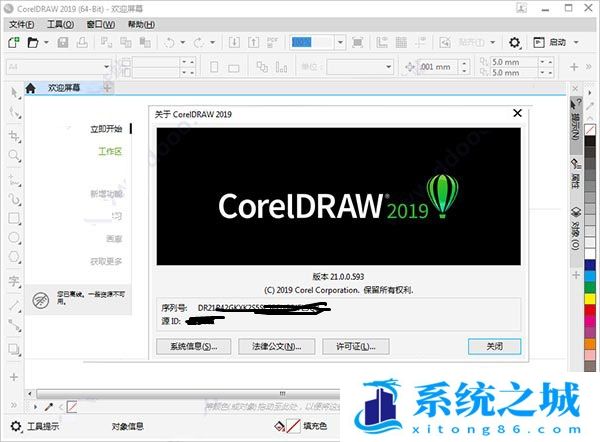Select the Drop Shadow tool
The image size is (600, 442).
(x=15, y=349)
